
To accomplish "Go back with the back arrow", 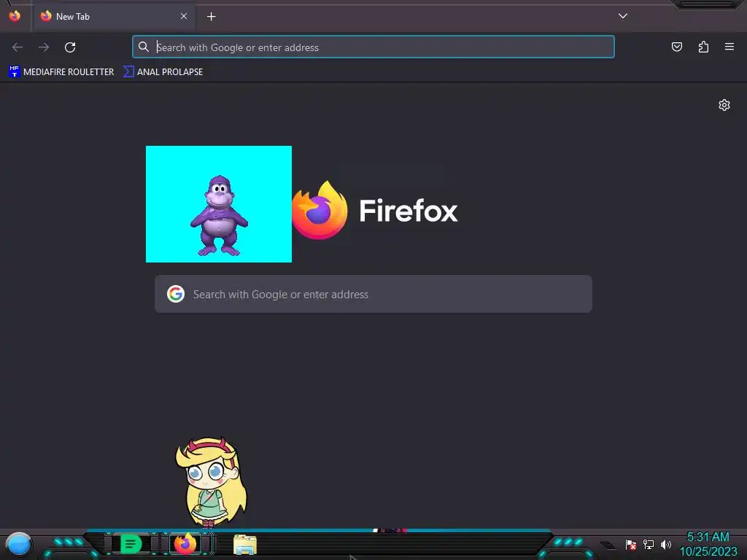I will click(x=18, y=47).
